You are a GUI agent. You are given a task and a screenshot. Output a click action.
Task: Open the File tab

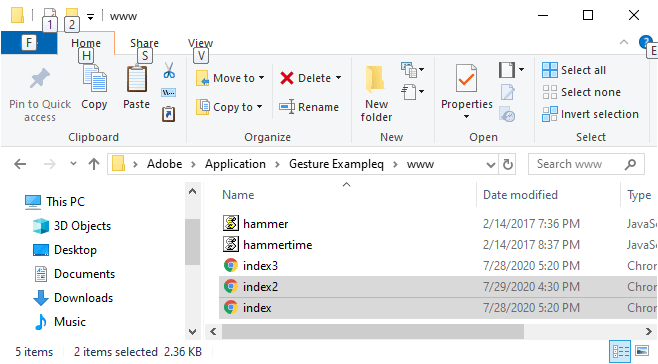29,43
